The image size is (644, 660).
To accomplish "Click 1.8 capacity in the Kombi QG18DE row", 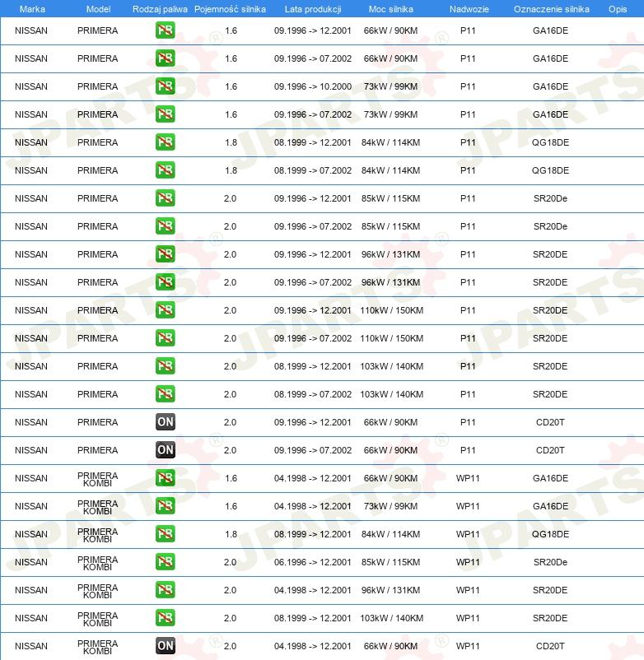I will (231, 534).
